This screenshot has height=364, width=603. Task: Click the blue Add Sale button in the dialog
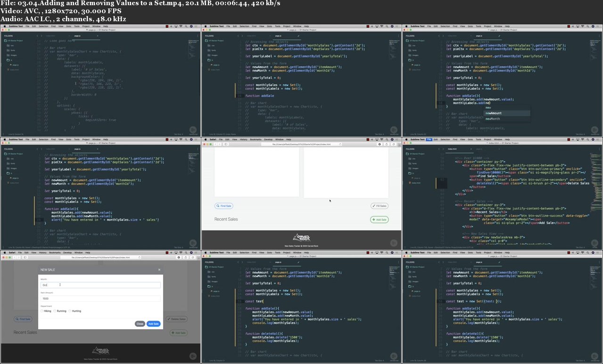[154, 324]
